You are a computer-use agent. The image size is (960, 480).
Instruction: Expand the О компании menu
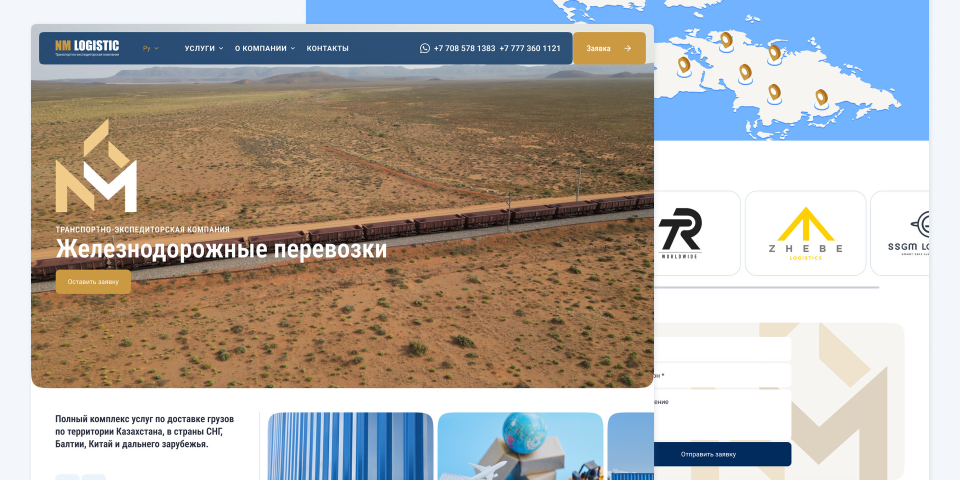pos(265,48)
